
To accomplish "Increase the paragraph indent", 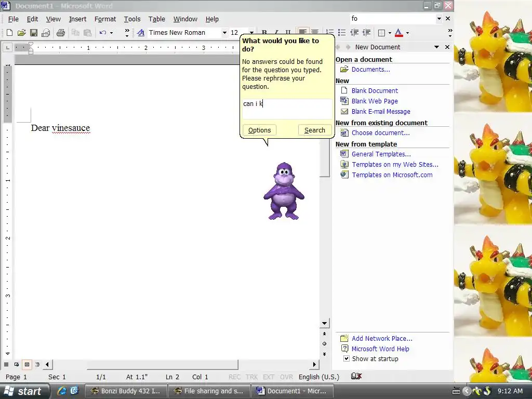I will click(366, 33).
